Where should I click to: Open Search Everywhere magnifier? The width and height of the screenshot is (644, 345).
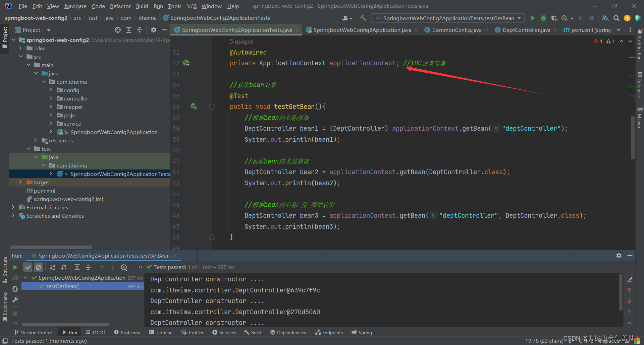(x=616, y=18)
